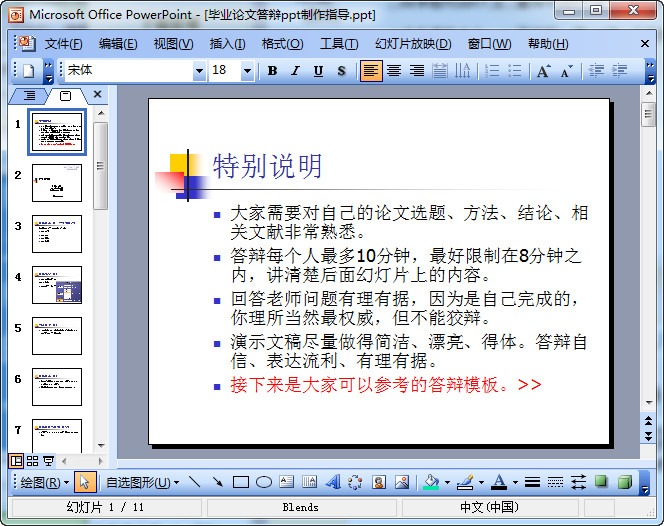Switch to the Outline tab
The image size is (664, 526).
point(29,96)
